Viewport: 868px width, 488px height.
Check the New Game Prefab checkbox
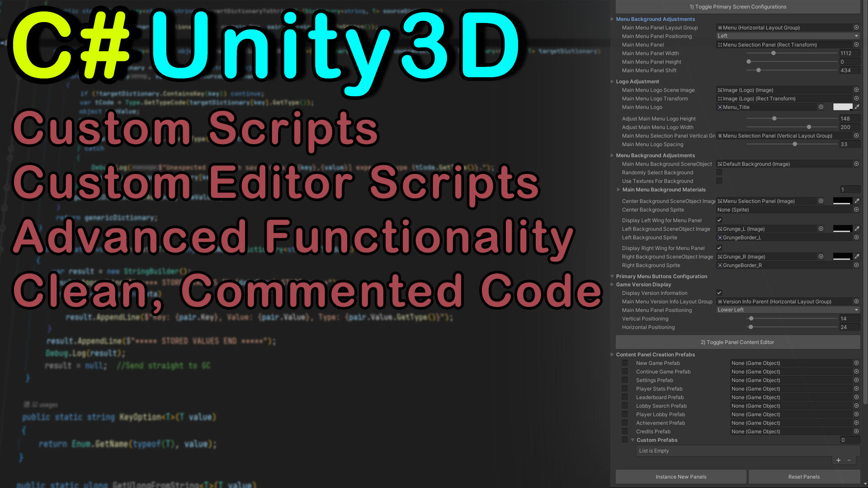(x=625, y=363)
